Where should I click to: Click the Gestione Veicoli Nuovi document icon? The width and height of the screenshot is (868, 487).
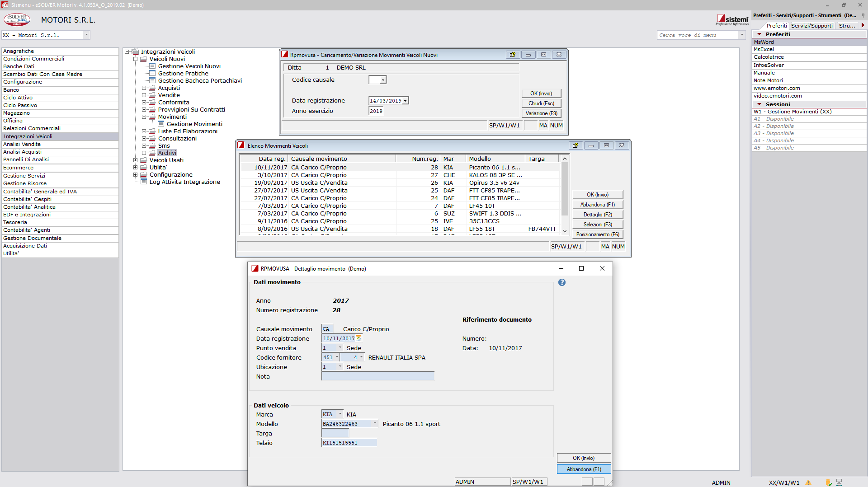[152, 66]
